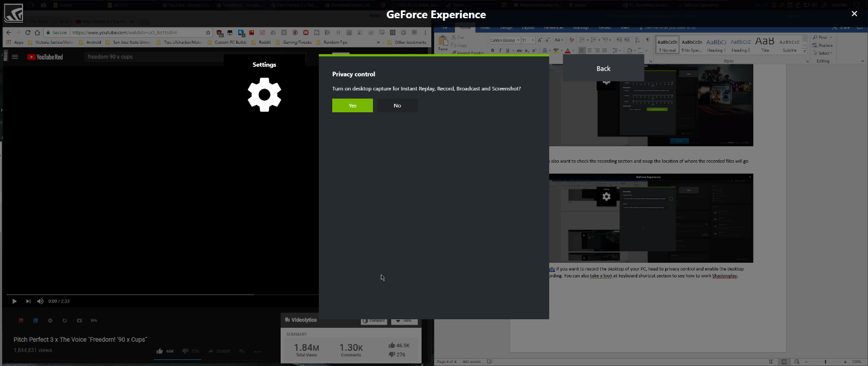Open the Select dropdown in Word
The width and height of the screenshot is (868, 366).
pos(822,53)
